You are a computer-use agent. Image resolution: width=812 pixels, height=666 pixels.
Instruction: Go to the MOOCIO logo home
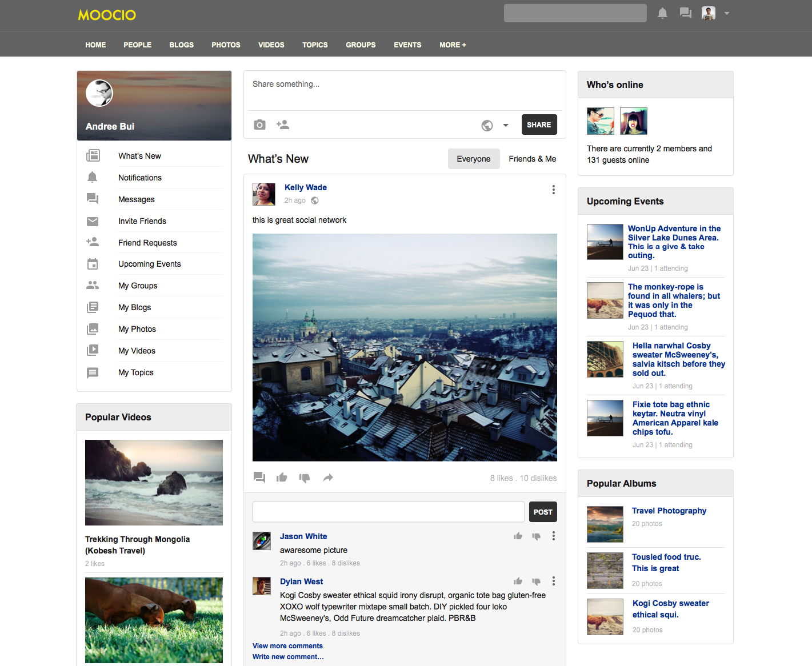[x=107, y=15]
